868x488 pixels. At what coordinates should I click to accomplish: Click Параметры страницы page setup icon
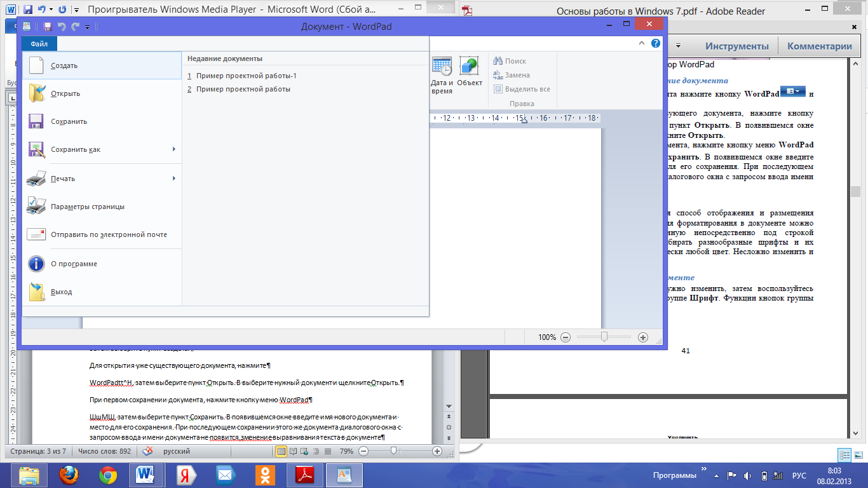click(36, 207)
